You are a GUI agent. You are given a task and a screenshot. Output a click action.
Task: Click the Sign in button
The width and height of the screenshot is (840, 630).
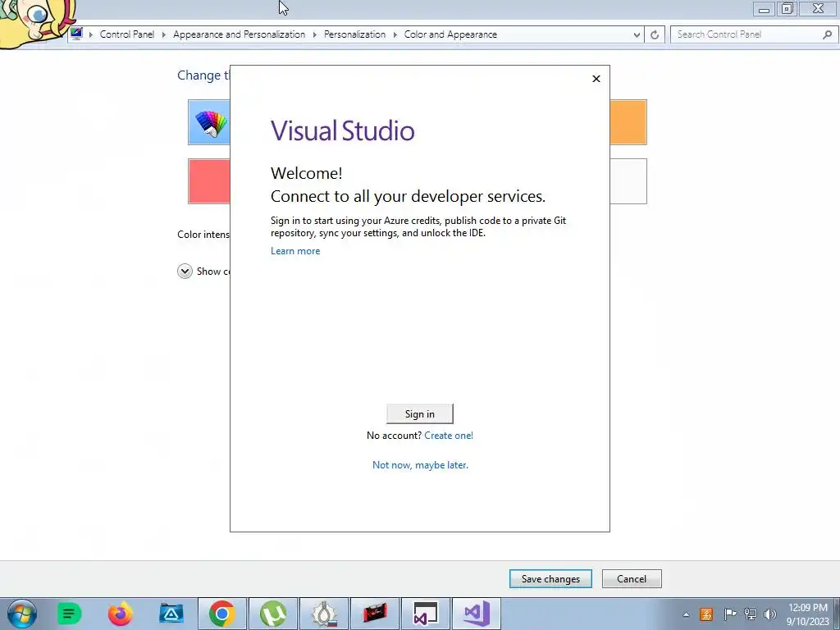point(419,413)
